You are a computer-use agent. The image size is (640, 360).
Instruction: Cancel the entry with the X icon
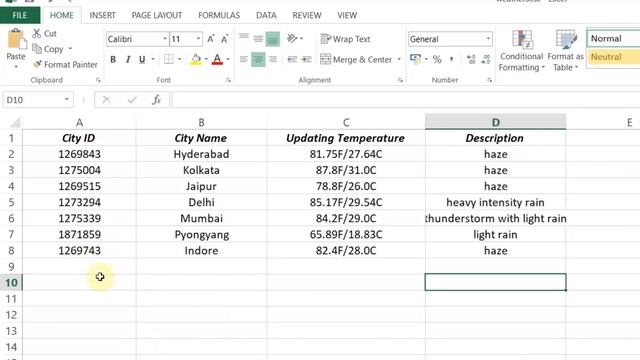pos(107,100)
